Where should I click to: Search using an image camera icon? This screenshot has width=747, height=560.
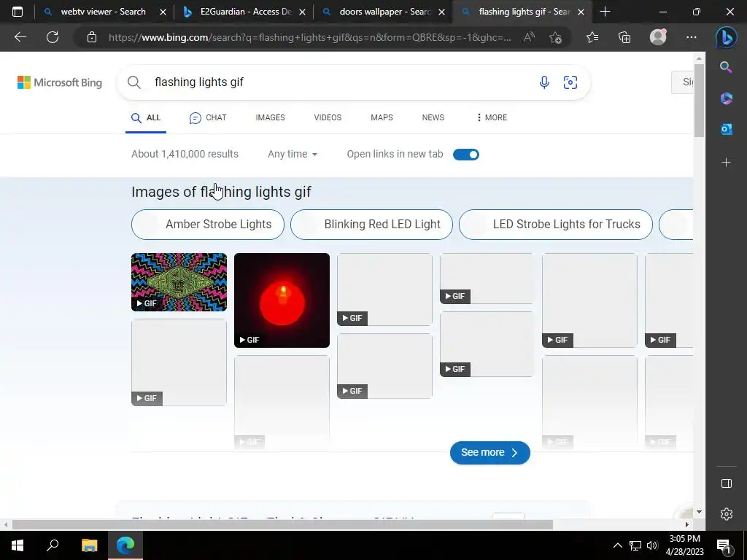click(570, 82)
